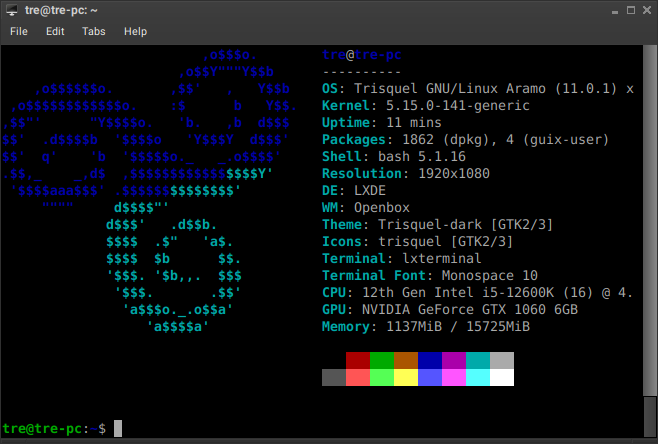Viewport: 658px width, 444px height.
Task: Maximize the lxterminal window
Action: 631,10
